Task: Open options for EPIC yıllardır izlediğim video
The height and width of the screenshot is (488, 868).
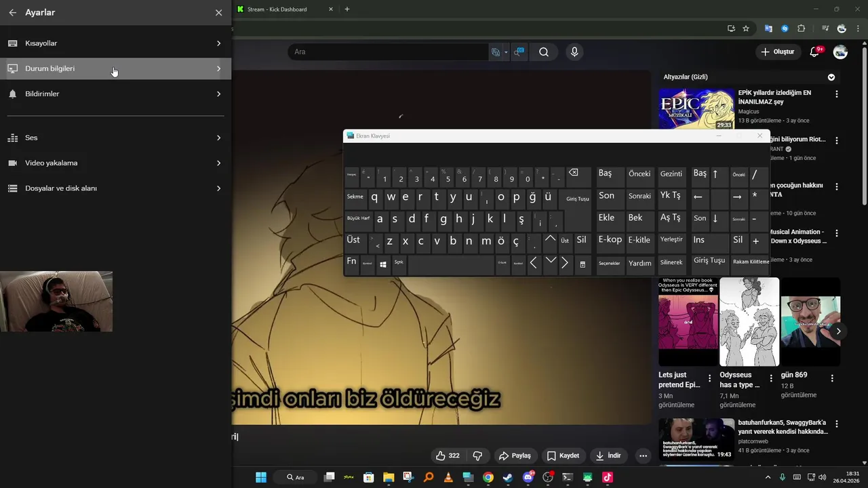Action: pyautogui.click(x=837, y=94)
